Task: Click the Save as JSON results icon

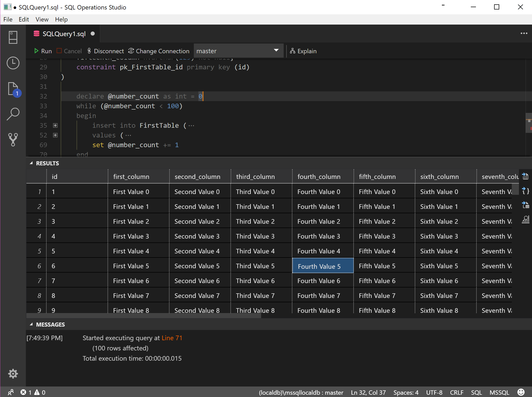Action: (525, 190)
